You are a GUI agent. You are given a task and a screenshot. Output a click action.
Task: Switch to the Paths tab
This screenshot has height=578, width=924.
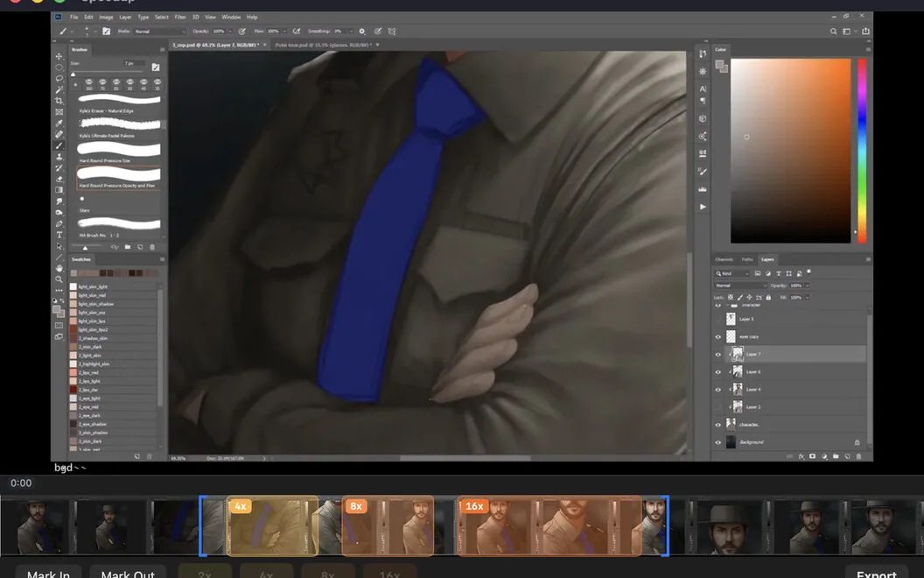747,259
